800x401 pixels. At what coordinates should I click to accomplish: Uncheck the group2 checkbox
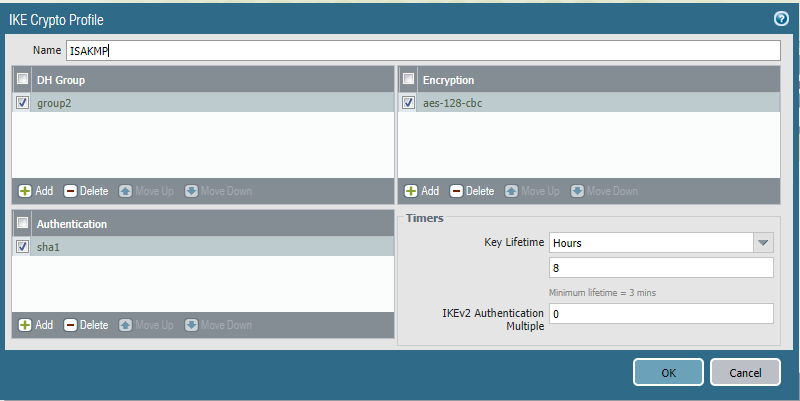[x=22, y=103]
